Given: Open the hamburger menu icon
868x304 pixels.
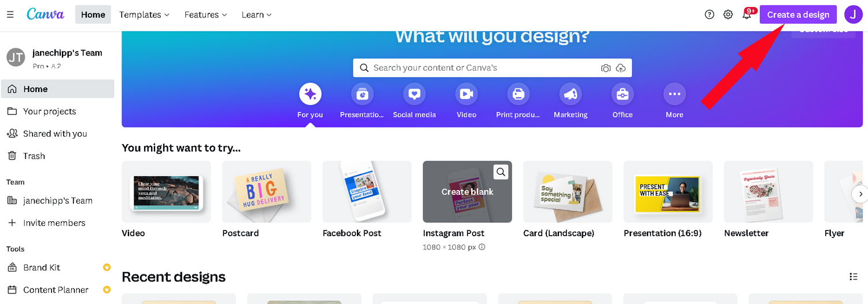Looking at the screenshot, I should point(10,14).
